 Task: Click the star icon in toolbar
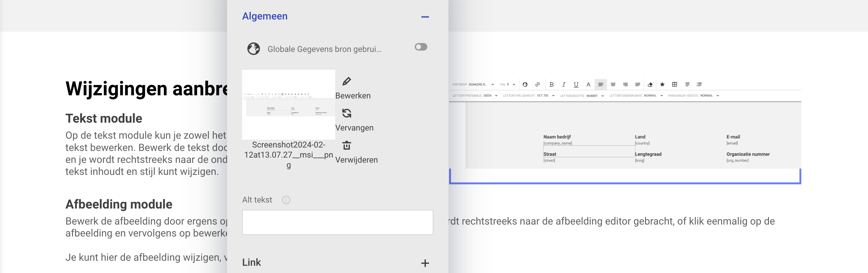[x=662, y=85]
